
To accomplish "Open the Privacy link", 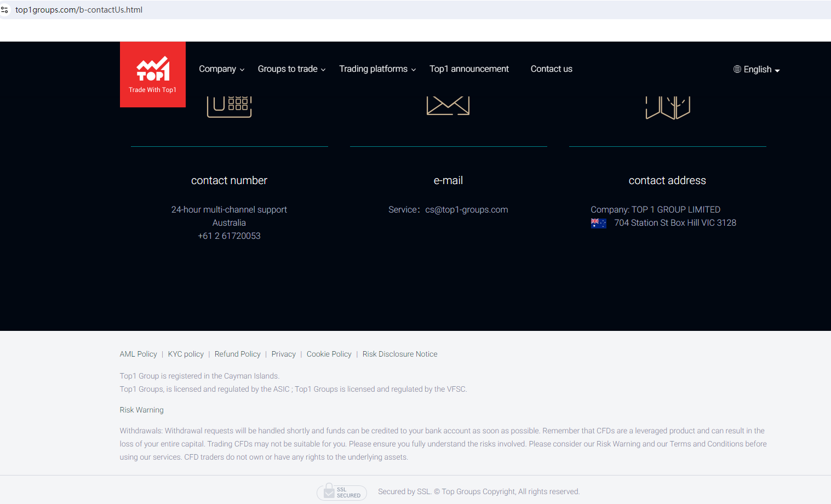I will click(284, 354).
